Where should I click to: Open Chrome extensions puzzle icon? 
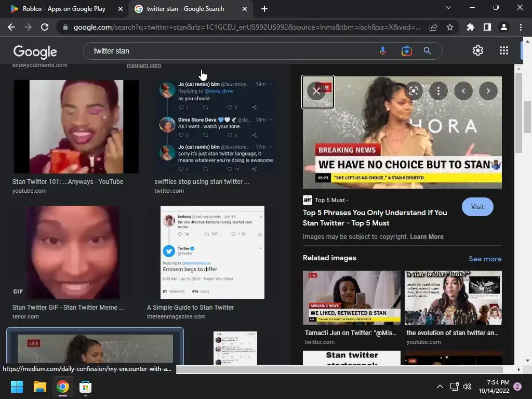tap(471, 27)
